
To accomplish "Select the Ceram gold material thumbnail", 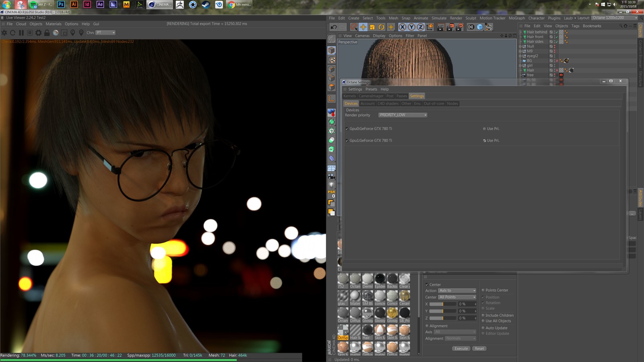I will pos(405,298).
